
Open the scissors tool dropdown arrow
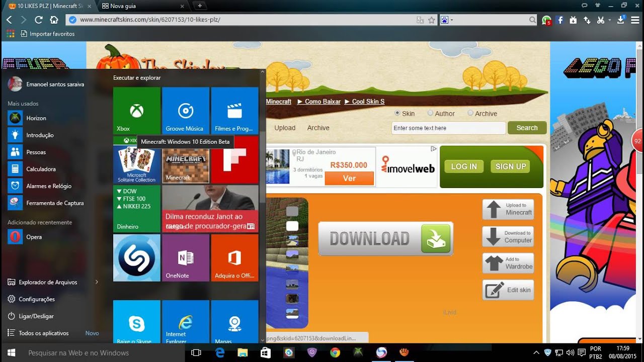pyautogui.click(x=609, y=20)
